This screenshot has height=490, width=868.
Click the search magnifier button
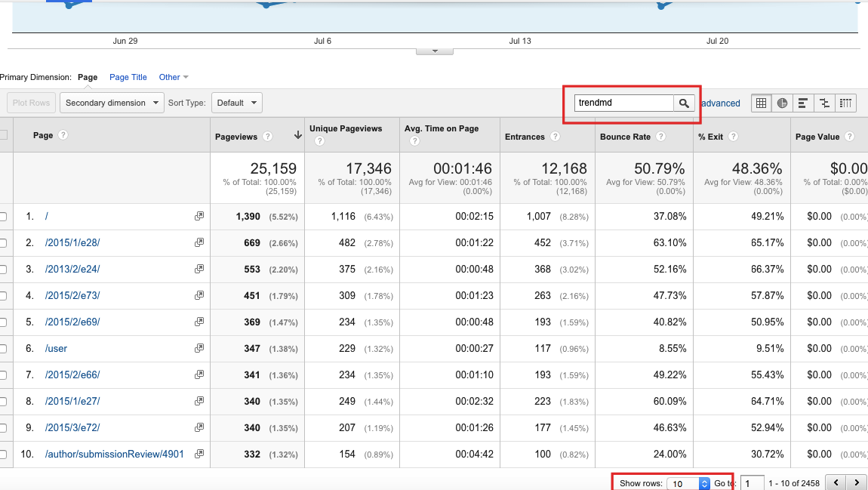click(684, 103)
